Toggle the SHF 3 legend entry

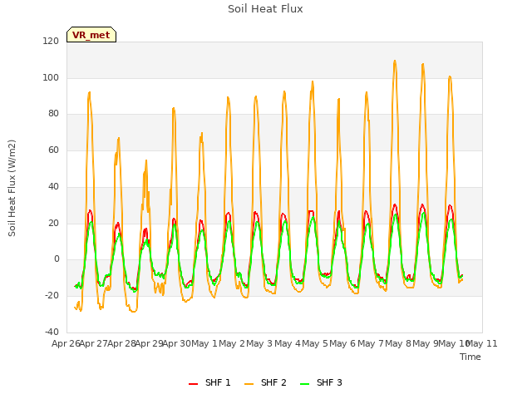322,382
